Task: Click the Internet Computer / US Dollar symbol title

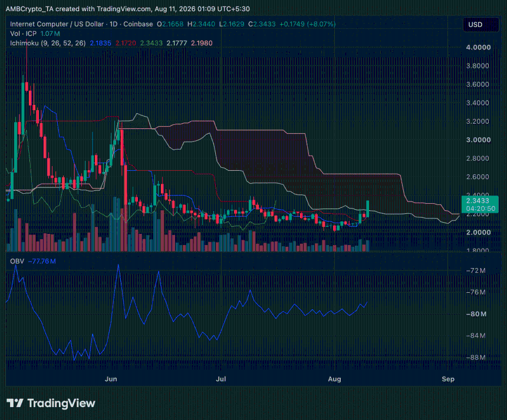Action: point(57,24)
